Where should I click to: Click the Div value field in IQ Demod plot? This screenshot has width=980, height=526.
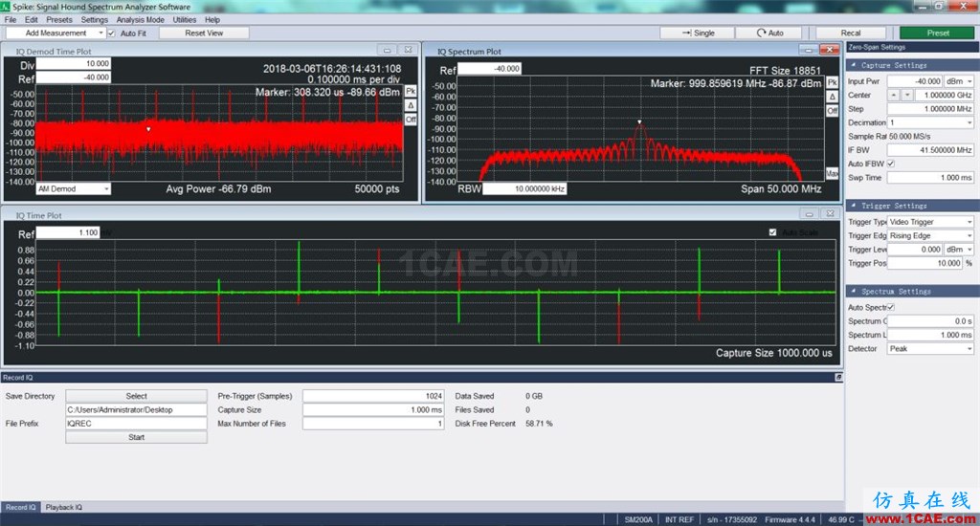tap(73, 64)
